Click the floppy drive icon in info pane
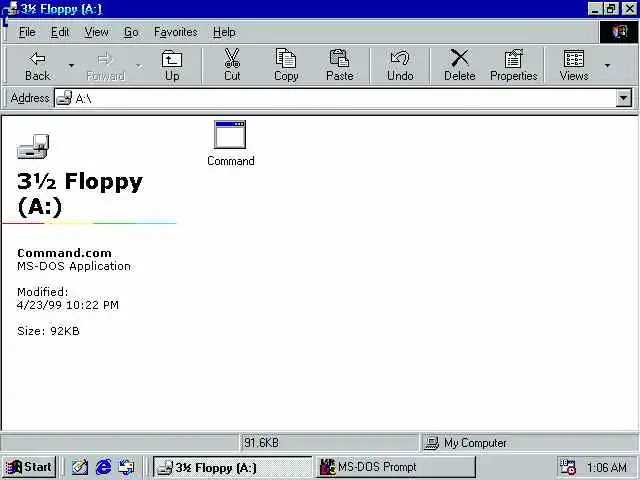640x480 pixels. 33,146
